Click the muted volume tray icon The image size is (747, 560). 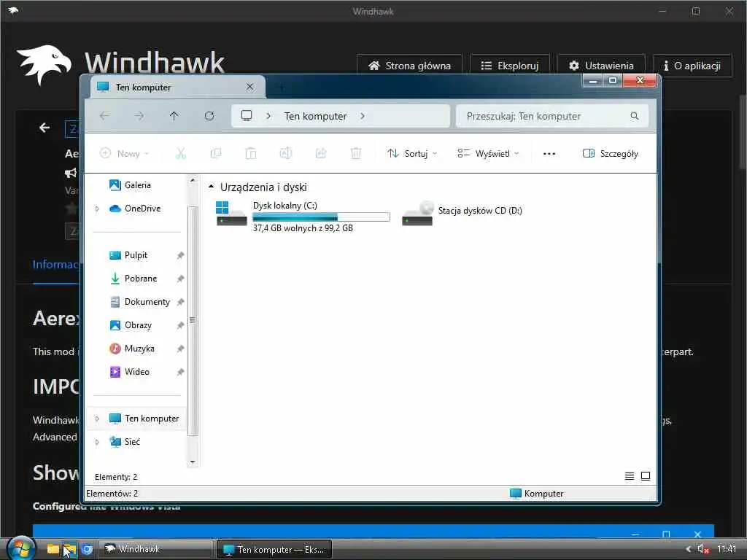(703, 549)
